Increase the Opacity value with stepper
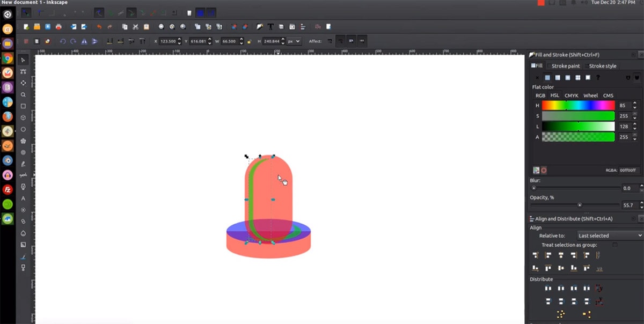 point(641,203)
